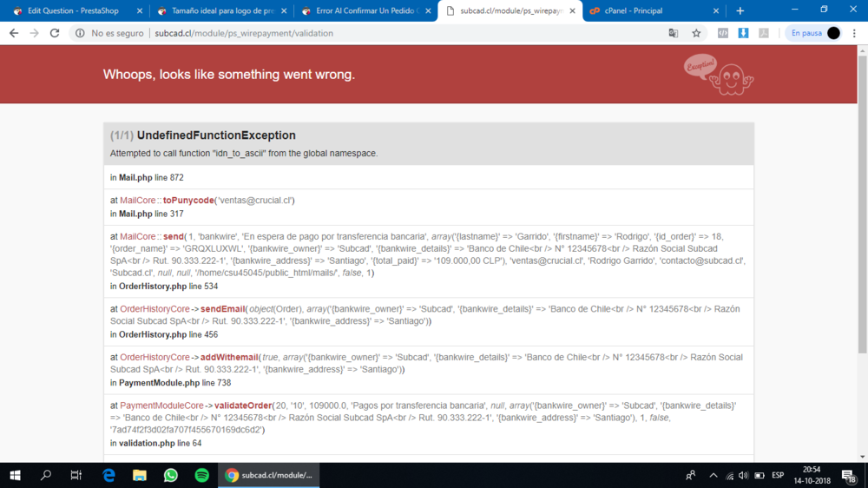Focus the address bar URL field
Image resolution: width=868 pixels, height=488 pixels.
tap(244, 33)
